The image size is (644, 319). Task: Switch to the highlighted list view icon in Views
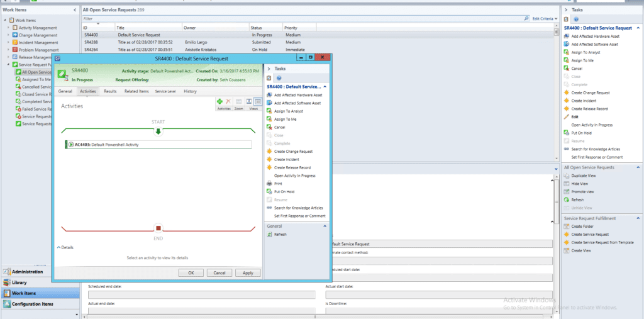pyautogui.click(x=258, y=101)
